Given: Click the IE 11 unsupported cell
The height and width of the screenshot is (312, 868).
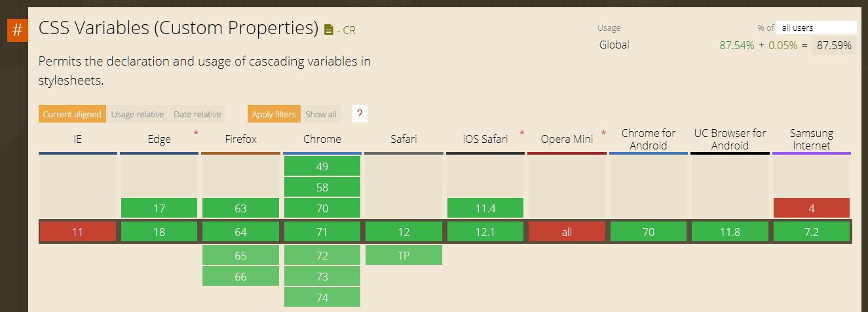Looking at the screenshot, I should tap(78, 231).
